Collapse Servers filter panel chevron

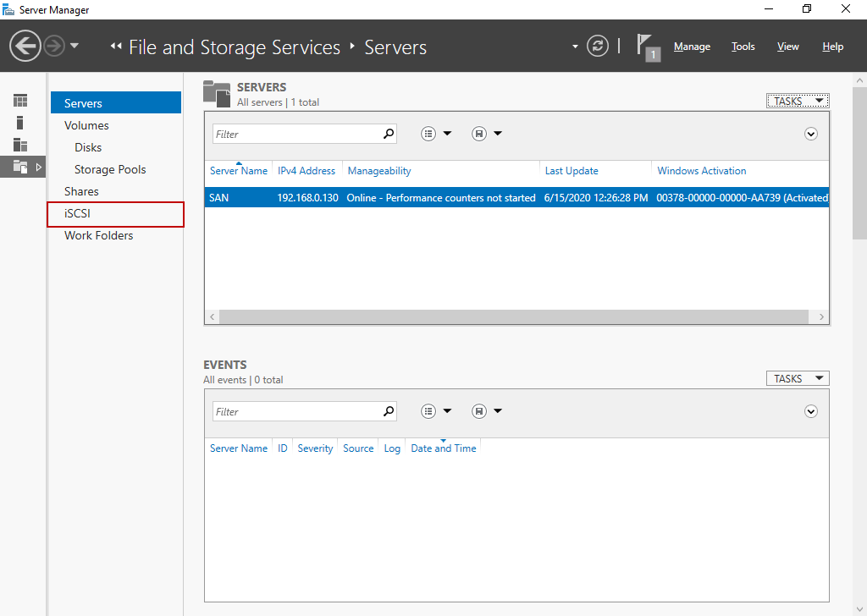pos(810,134)
